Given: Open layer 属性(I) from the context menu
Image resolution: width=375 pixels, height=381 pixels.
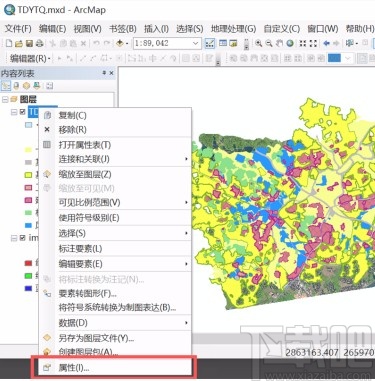Looking at the screenshot, I should point(115,368).
